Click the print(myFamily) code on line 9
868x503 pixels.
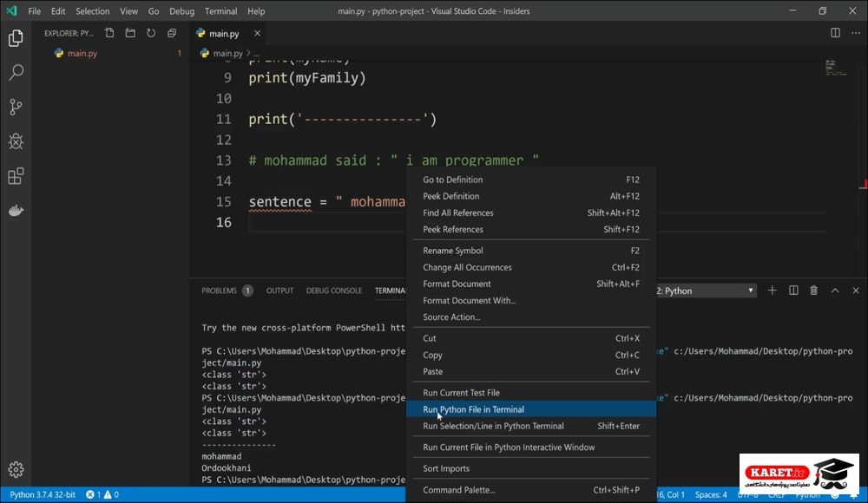pos(307,78)
